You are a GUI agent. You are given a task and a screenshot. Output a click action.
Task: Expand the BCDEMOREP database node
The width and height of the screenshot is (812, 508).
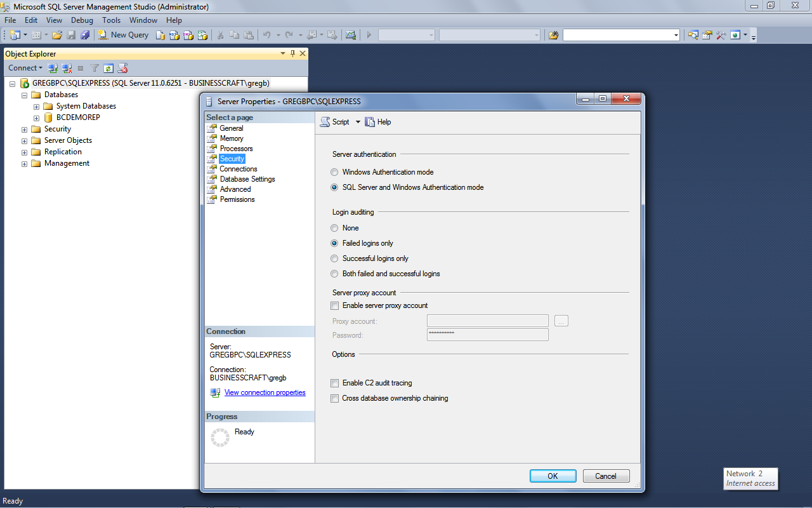click(36, 117)
